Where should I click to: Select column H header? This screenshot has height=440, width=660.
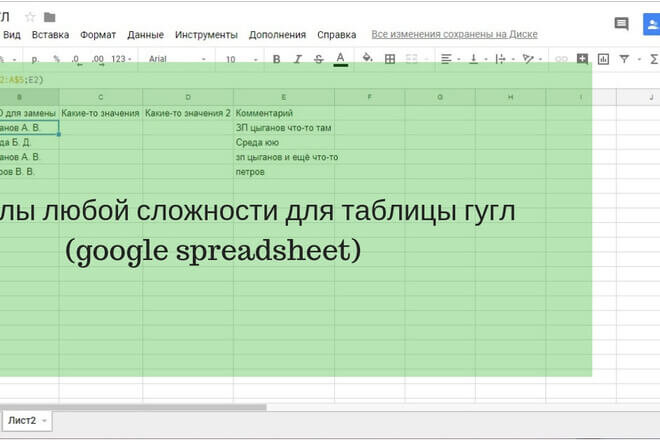coord(511,97)
